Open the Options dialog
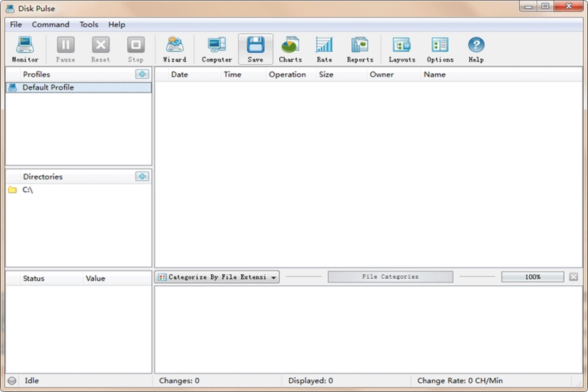Viewport: 588px width, 392px height. click(x=440, y=49)
